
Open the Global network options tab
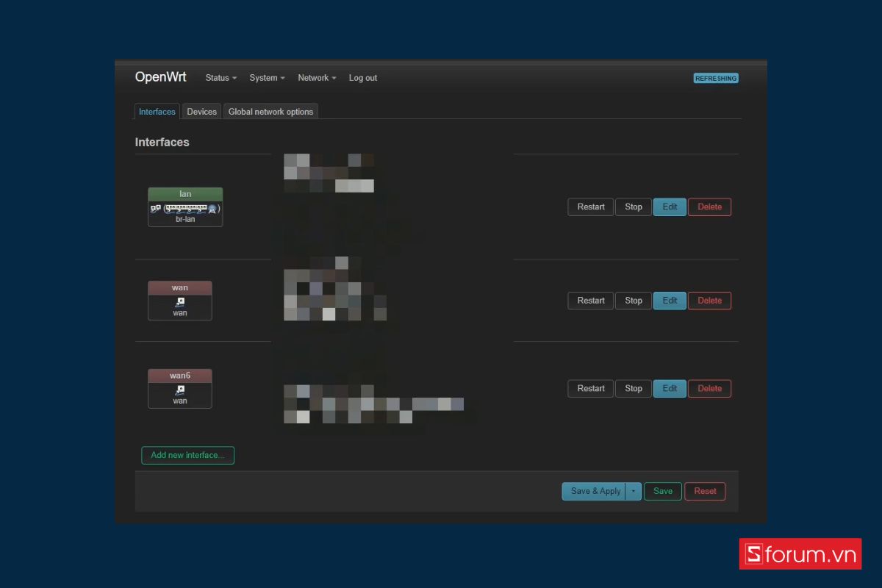pyautogui.click(x=270, y=112)
